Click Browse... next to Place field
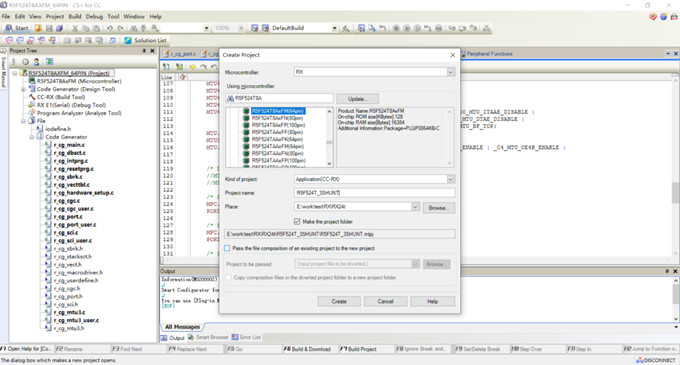 pyautogui.click(x=439, y=208)
